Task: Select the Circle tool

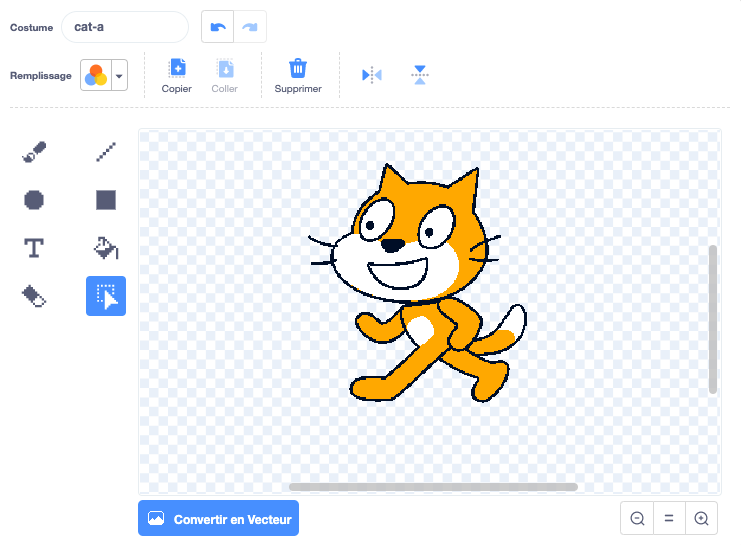Action: point(34,200)
